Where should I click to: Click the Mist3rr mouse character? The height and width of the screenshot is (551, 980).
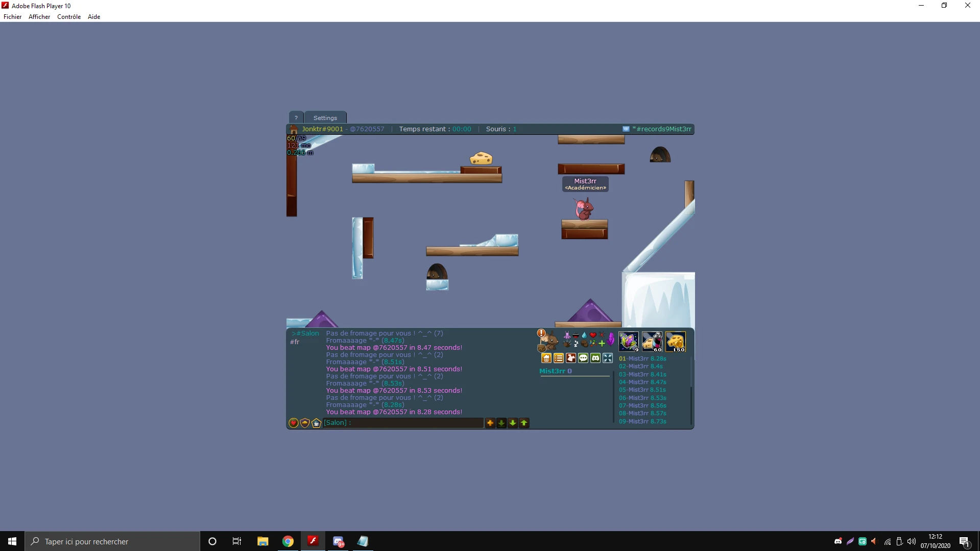pyautogui.click(x=584, y=209)
